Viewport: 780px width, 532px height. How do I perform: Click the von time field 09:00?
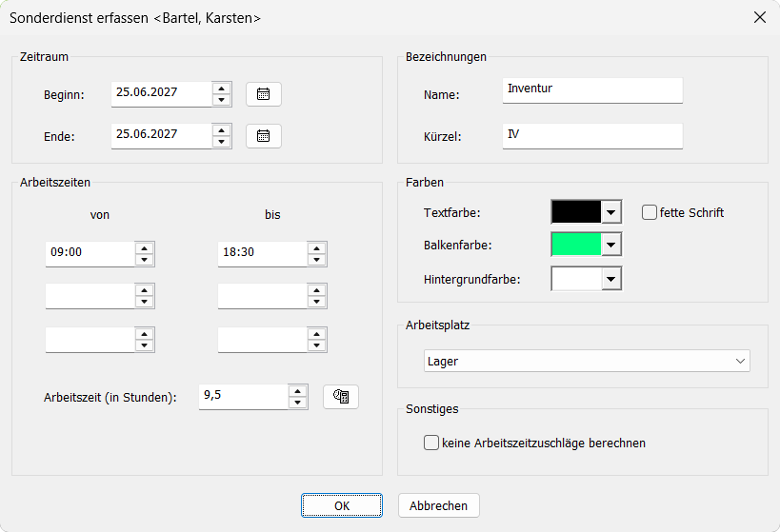click(x=90, y=253)
